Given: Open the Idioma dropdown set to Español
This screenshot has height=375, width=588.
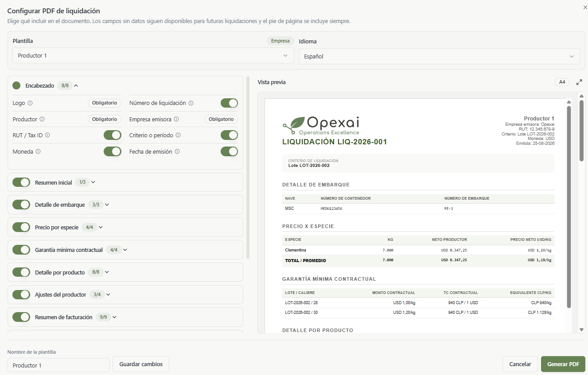Looking at the screenshot, I should coord(440,56).
